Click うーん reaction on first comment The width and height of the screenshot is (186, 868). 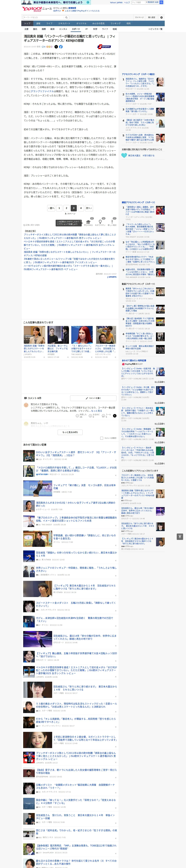(x=104, y=416)
